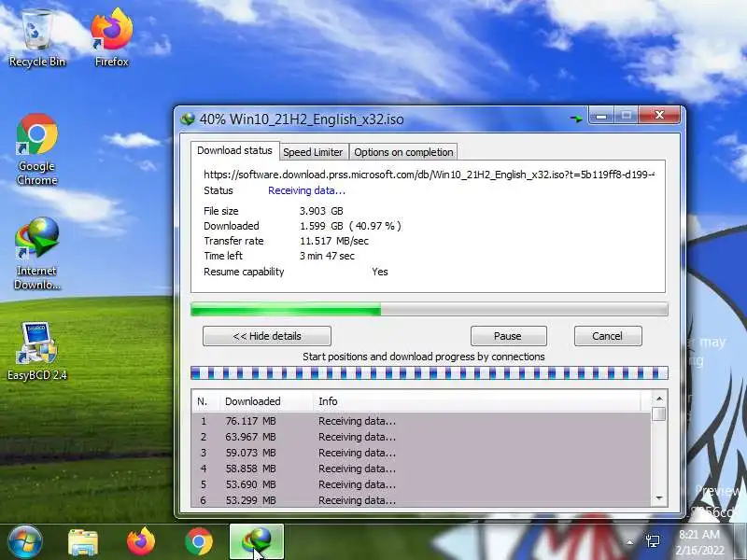Open File Explorer in the taskbar
Viewport: 747px width, 560px height.
click(x=83, y=542)
